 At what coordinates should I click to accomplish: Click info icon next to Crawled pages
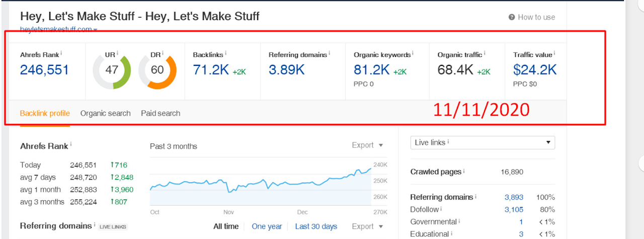click(464, 172)
